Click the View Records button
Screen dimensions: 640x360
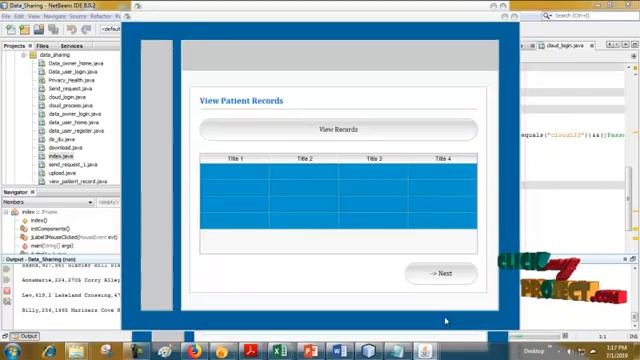pos(338,129)
